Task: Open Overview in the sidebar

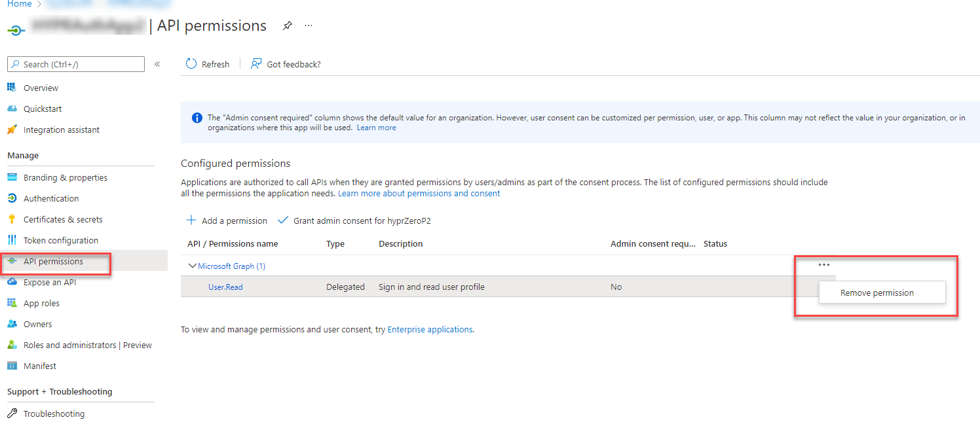Action: (x=41, y=88)
